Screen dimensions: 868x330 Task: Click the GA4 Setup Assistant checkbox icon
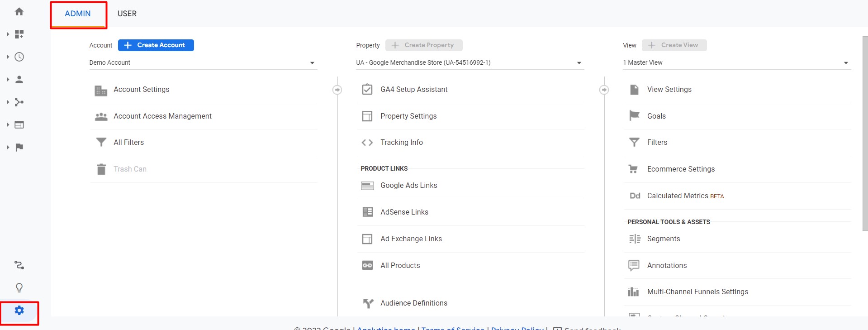367,90
